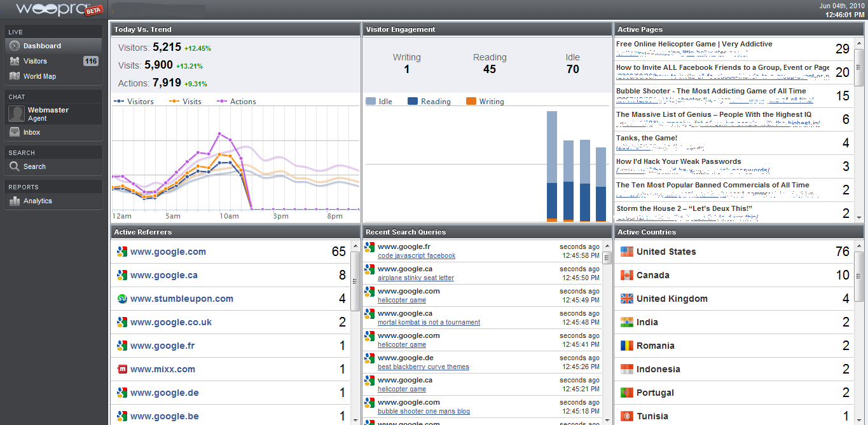The image size is (868, 425).
Task: Open Visitors in the sidebar
Action: (x=53, y=61)
